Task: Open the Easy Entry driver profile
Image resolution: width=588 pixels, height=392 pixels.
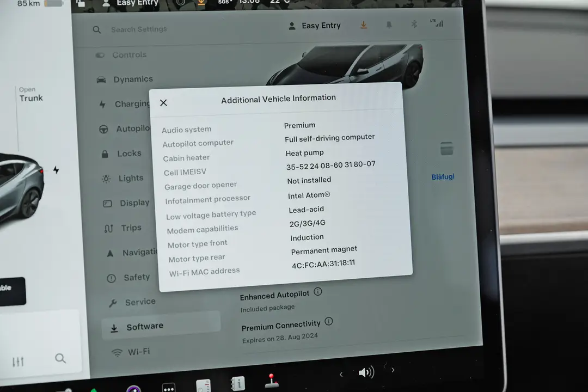Action: [x=314, y=26]
